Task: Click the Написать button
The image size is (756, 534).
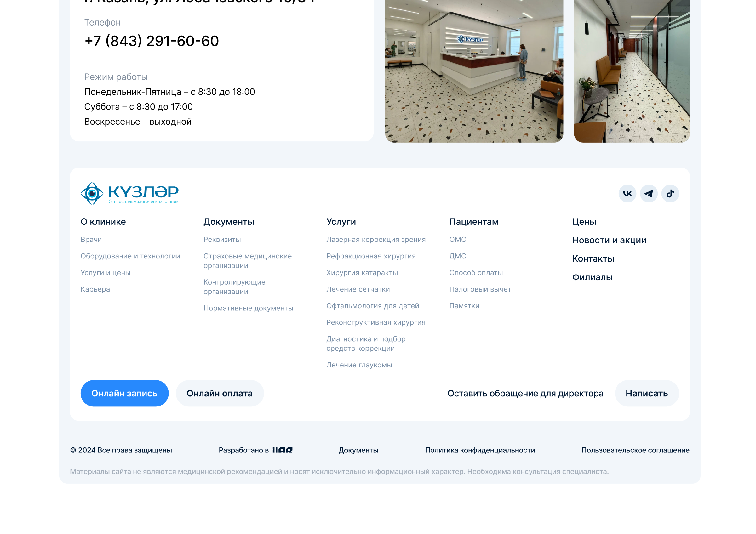Action: 646,393
